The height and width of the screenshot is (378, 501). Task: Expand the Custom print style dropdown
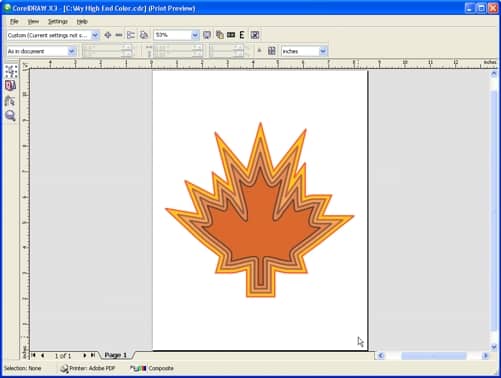(95, 35)
